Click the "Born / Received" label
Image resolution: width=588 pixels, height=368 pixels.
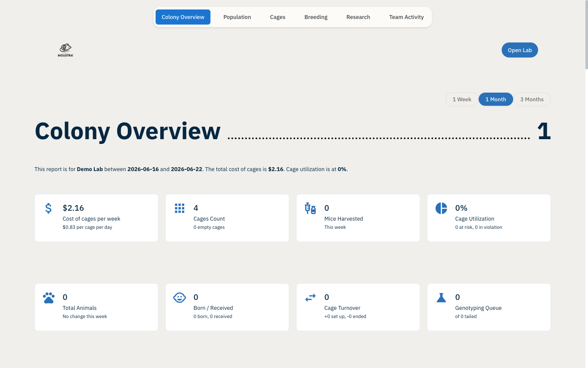coord(214,308)
